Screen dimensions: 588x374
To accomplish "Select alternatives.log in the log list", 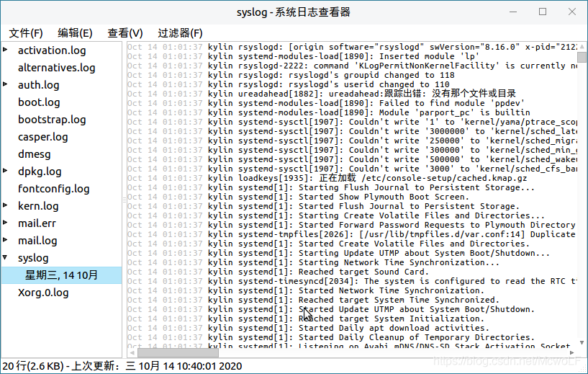I will point(57,68).
